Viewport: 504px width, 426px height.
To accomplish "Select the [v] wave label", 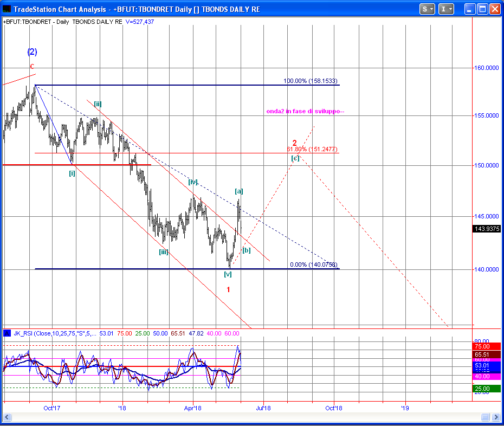I will point(228,274).
